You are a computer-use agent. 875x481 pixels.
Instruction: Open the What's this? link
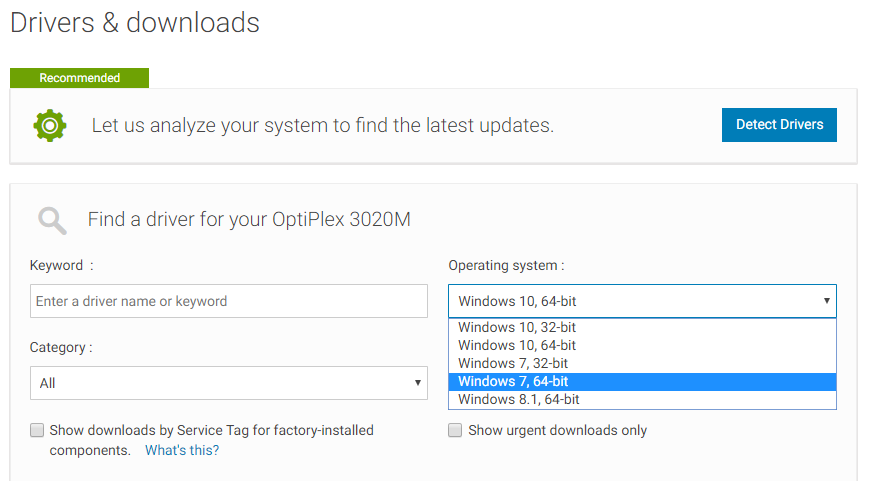coord(182,450)
